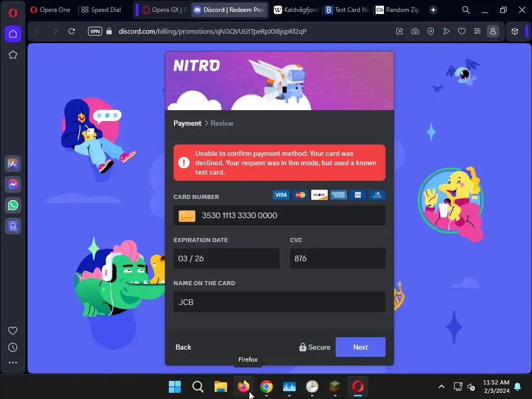Click the Next button
The width and height of the screenshot is (532, 399).
point(361,347)
